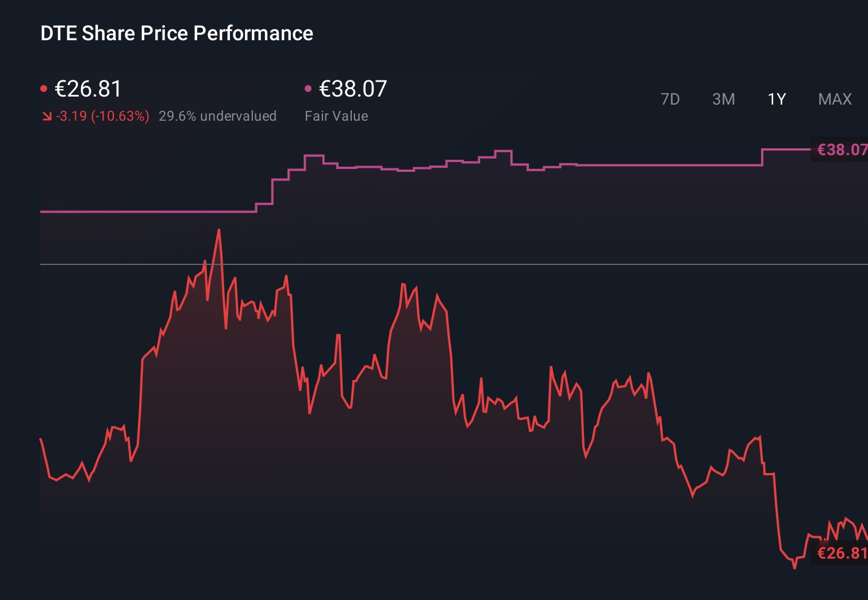
Task: Click the lowest dip of the red price line
Action: 794,569
